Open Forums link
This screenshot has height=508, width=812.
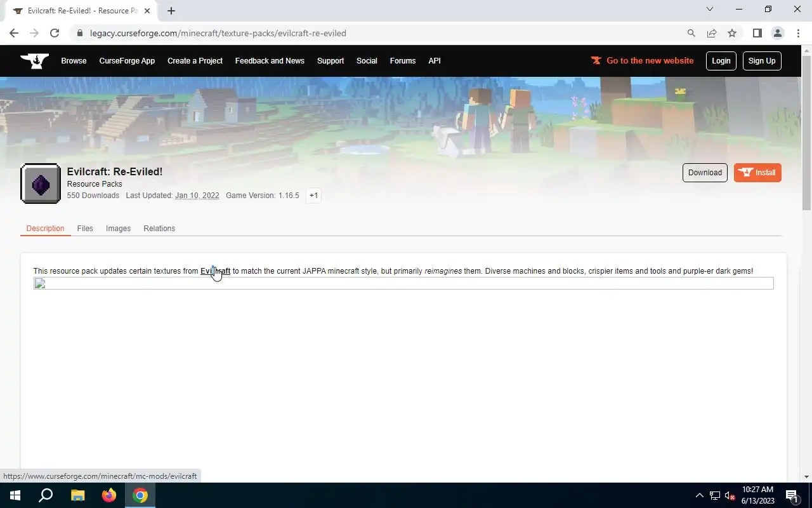tap(403, 61)
